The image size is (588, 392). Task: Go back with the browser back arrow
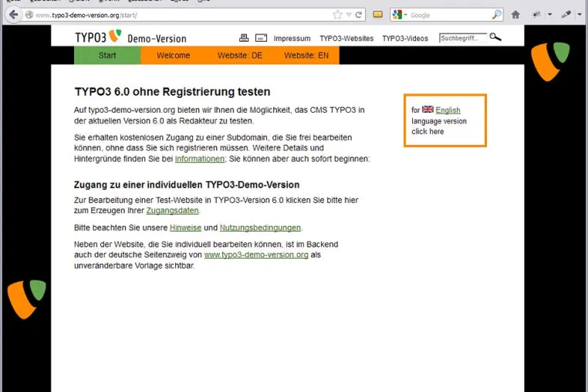coord(13,15)
